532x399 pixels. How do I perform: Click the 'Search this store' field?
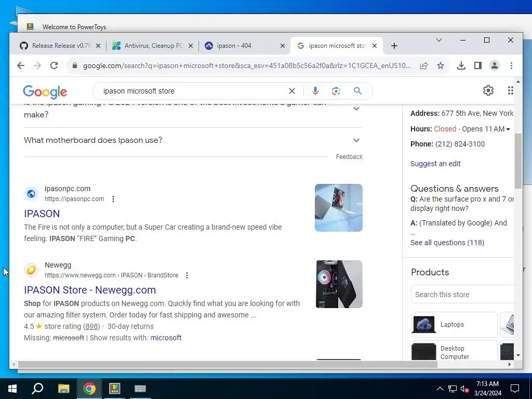coord(463,295)
